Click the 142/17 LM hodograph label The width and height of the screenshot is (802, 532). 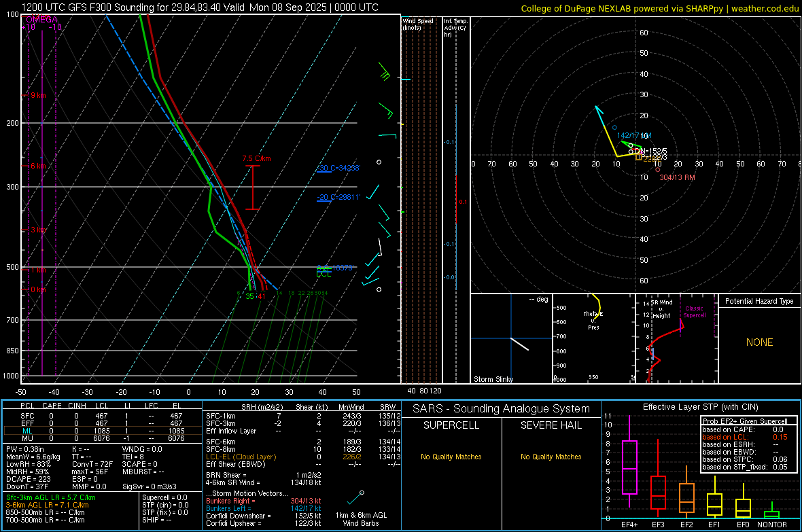(x=634, y=136)
